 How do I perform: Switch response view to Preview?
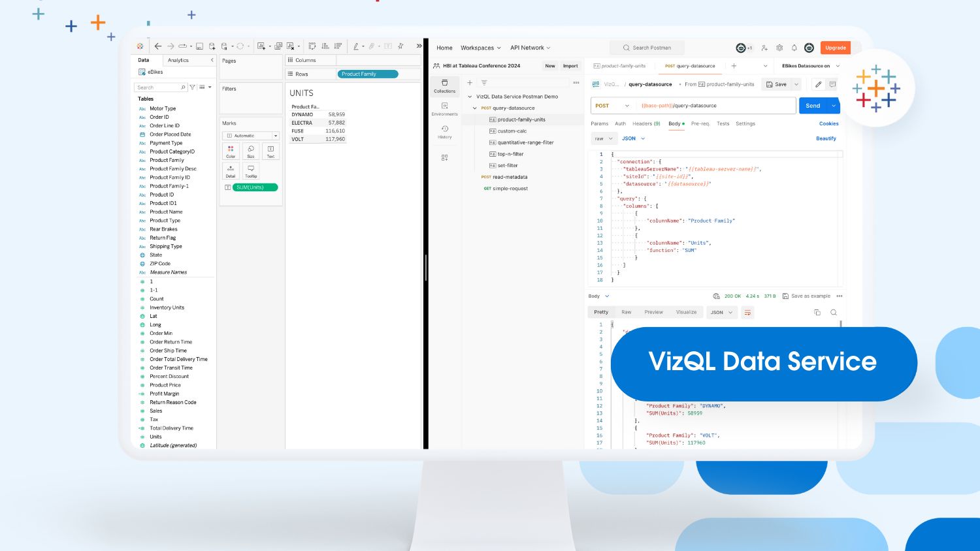(653, 312)
